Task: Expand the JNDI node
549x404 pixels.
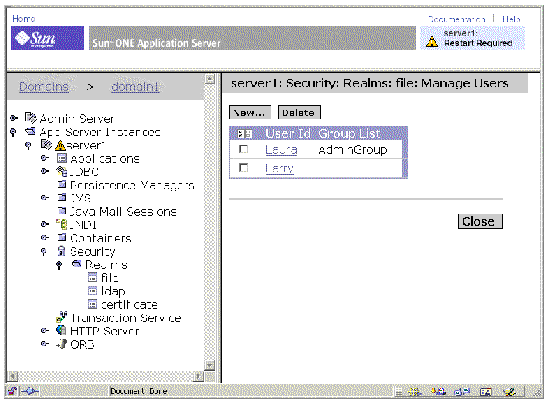Action: point(44,224)
